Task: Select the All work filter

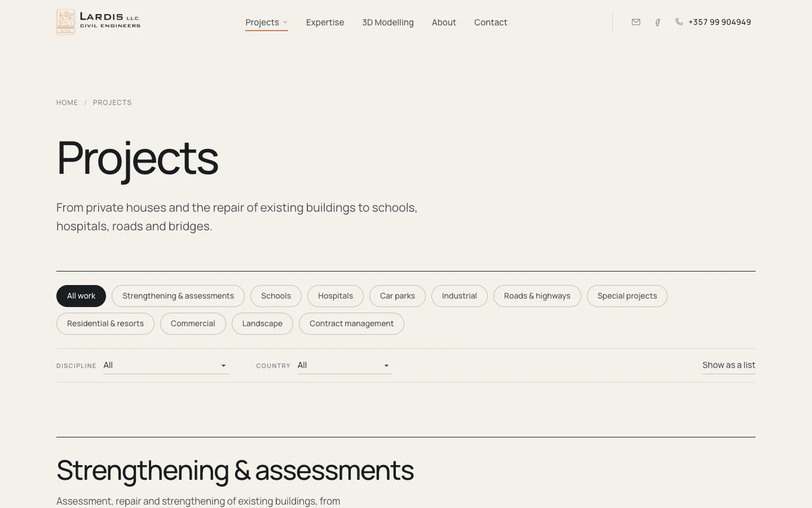Action: click(81, 296)
